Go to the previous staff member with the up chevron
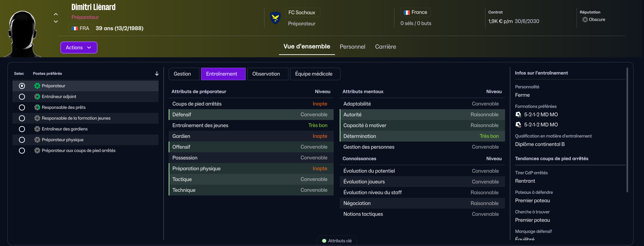Screen dimensions: 644x246 click(x=56, y=14)
